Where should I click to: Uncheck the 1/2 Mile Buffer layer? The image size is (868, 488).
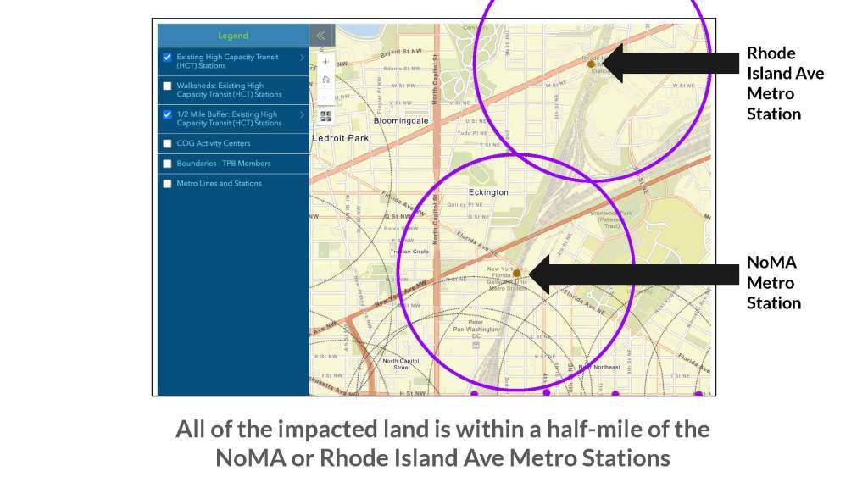point(168,114)
